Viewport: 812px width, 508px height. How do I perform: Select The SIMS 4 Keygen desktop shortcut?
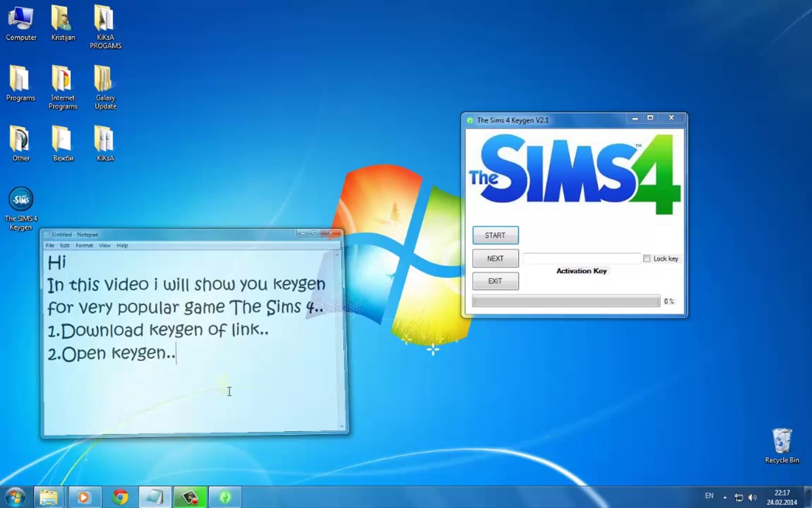21,209
